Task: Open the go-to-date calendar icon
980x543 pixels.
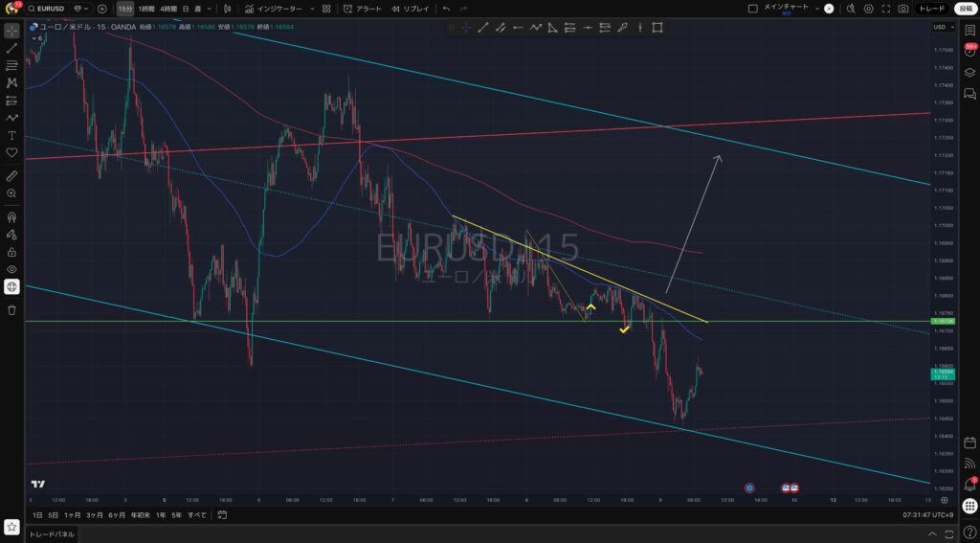Action: point(222,515)
